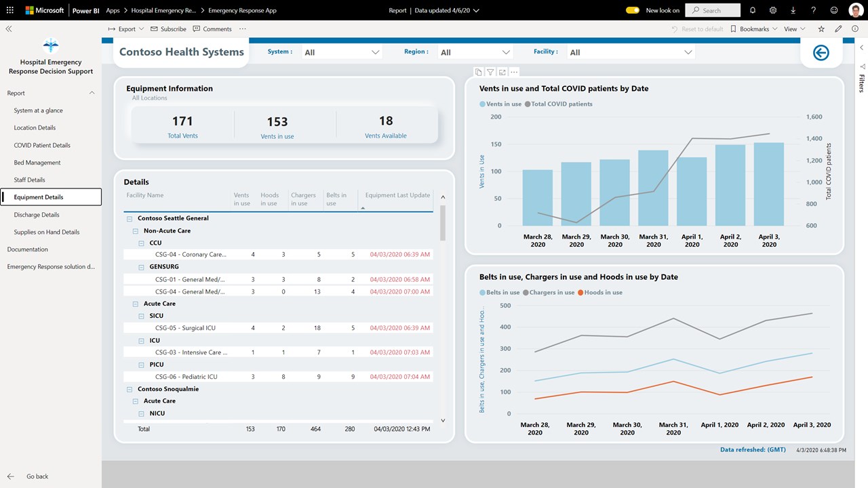Open the Bookmarks dropdown
This screenshot has height=488, width=868.
tap(754, 29)
